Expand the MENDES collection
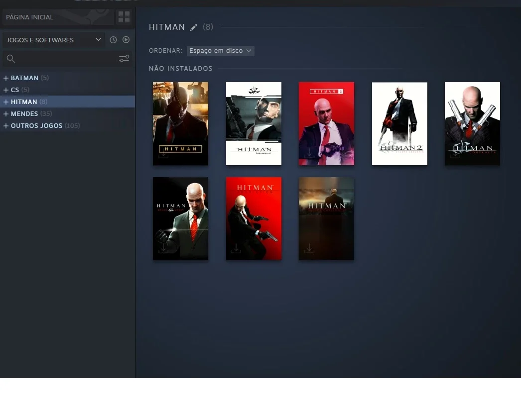This screenshot has width=521, height=420. click(x=5, y=114)
